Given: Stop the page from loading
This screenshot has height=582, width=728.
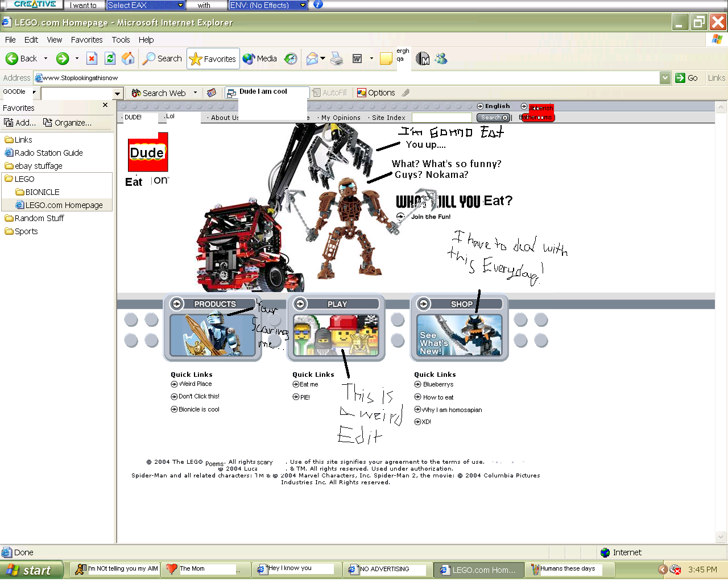Looking at the screenshot, I should 92,59.
